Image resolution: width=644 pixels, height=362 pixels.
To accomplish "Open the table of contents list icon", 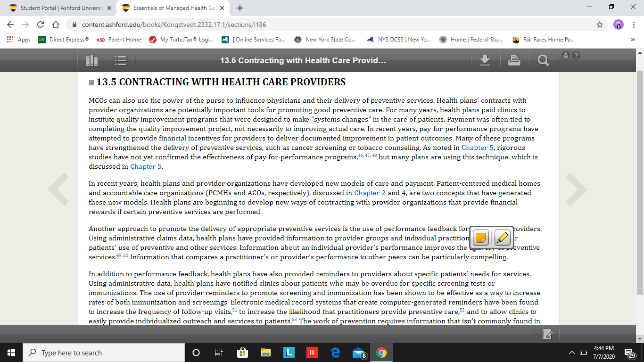I will coord(121,60).
